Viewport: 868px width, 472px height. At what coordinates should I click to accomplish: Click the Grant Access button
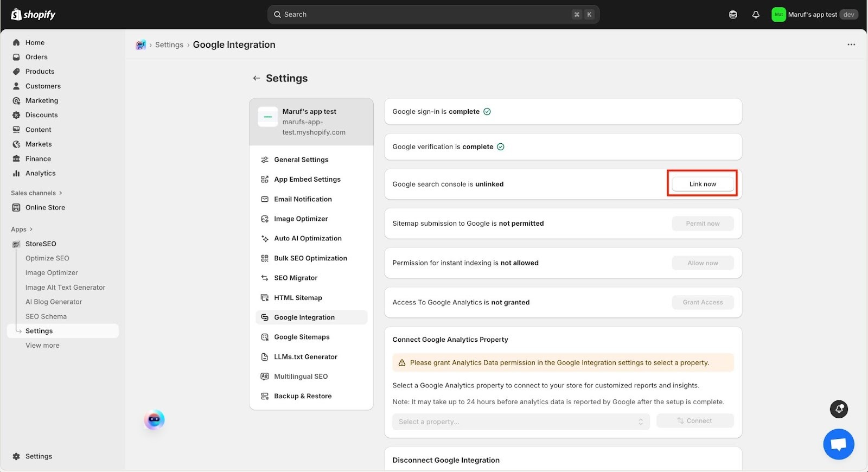(703, 302)
